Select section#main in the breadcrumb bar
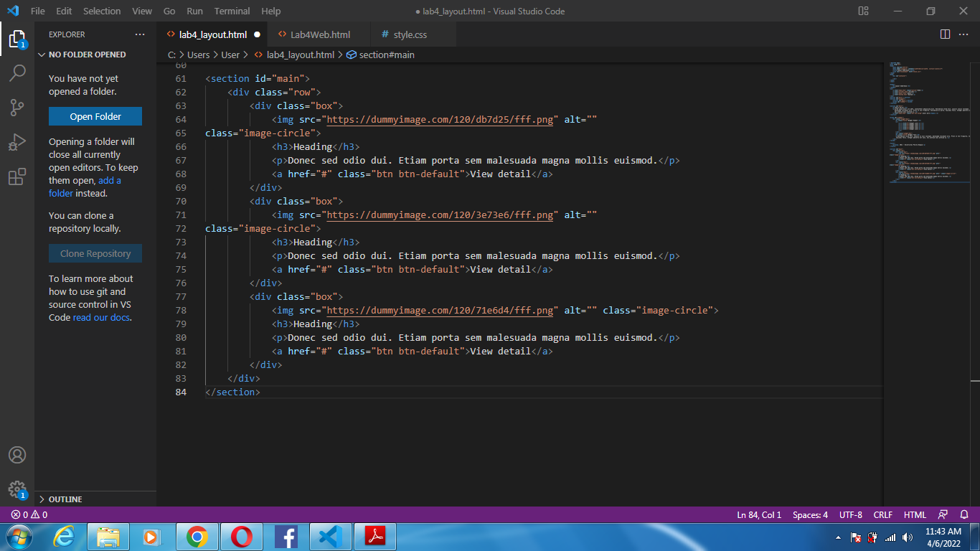Image resolution: width=980 pixels, height=551 pixels. click(x=388, y=54)
